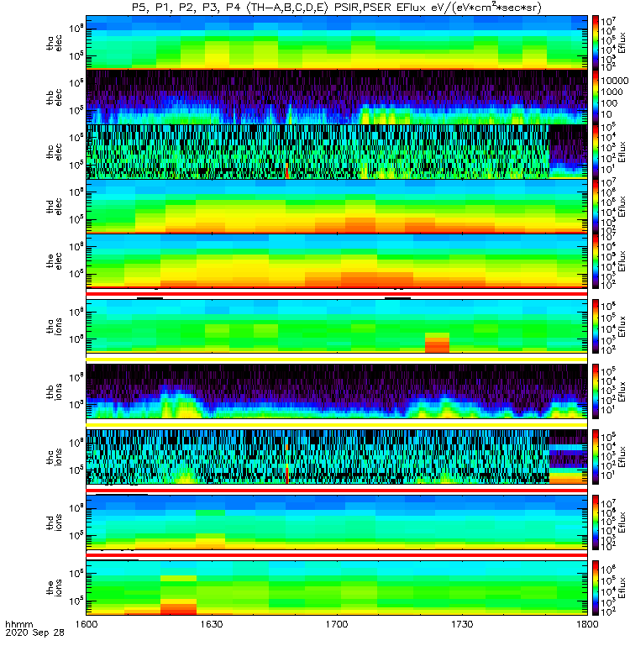This screenshot has width=630, height=672.
Task: Click the "hhmm" axis unit label
Action: point(18,624)
